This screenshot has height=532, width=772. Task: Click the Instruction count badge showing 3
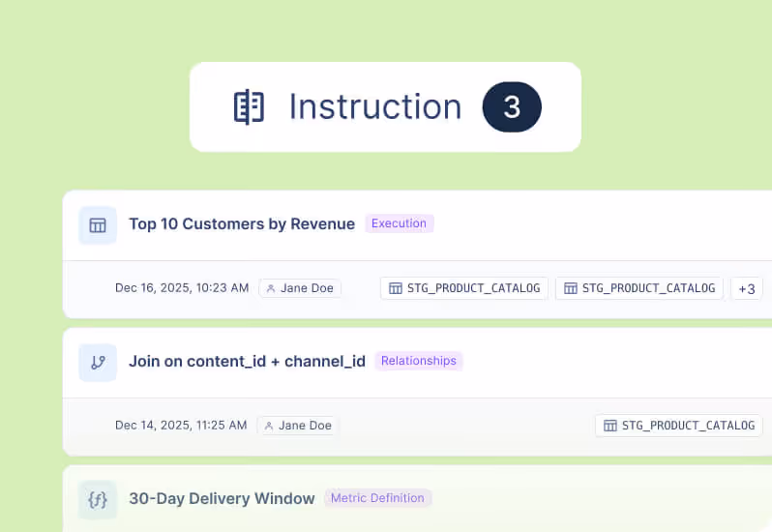[512, 106]
